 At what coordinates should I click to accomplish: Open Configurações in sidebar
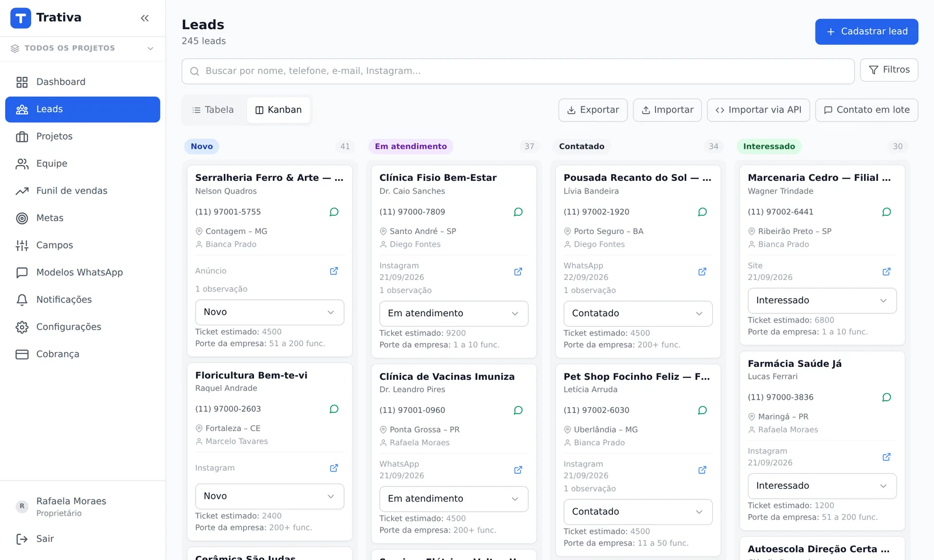pyautogui.click(x=83, y=327)
